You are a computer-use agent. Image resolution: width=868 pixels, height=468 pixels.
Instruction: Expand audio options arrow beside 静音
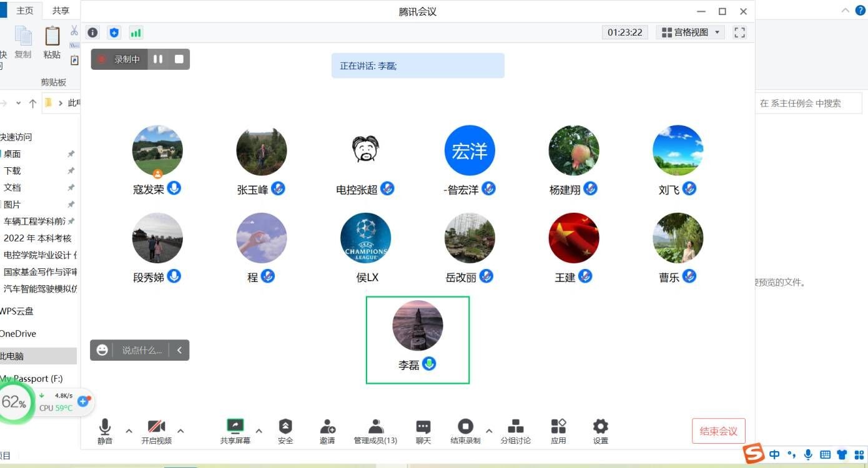coord(129,431)
